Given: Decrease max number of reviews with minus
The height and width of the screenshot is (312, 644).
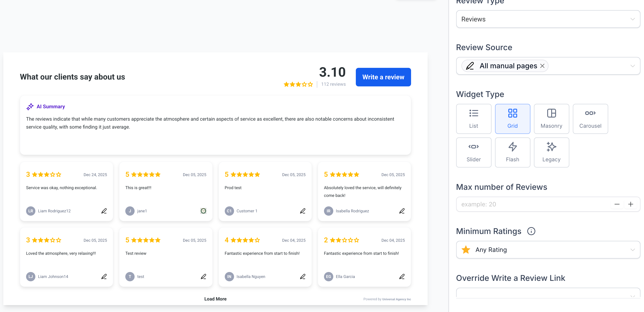Looking at the screenshot, I should [617, 204].
